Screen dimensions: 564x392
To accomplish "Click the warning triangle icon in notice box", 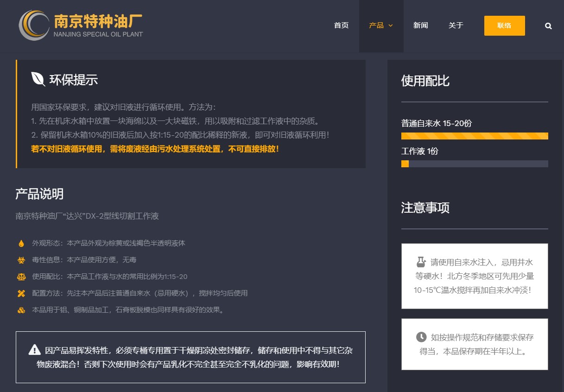I will (35, 349).
